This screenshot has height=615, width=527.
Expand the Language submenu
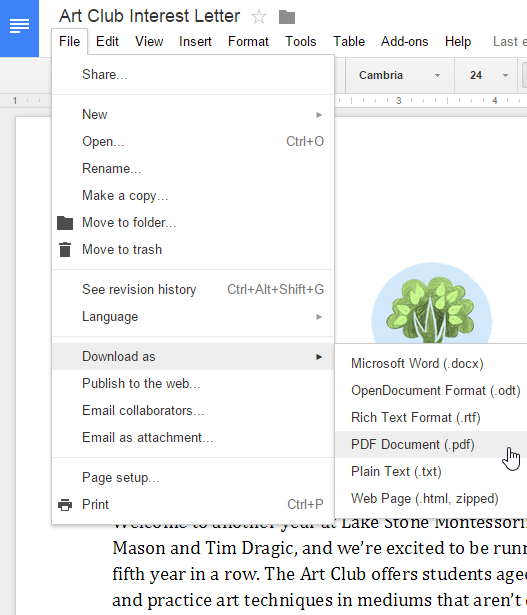[x=193, y=317]
